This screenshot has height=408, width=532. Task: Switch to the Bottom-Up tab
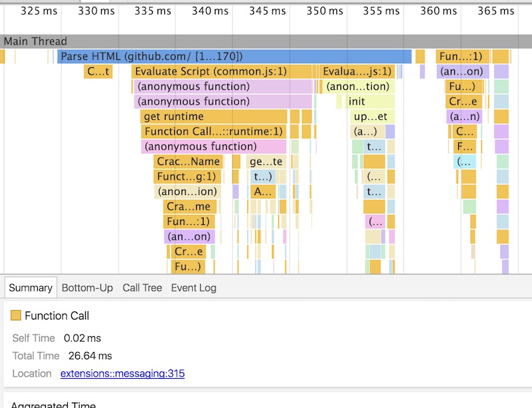point(87,288)
